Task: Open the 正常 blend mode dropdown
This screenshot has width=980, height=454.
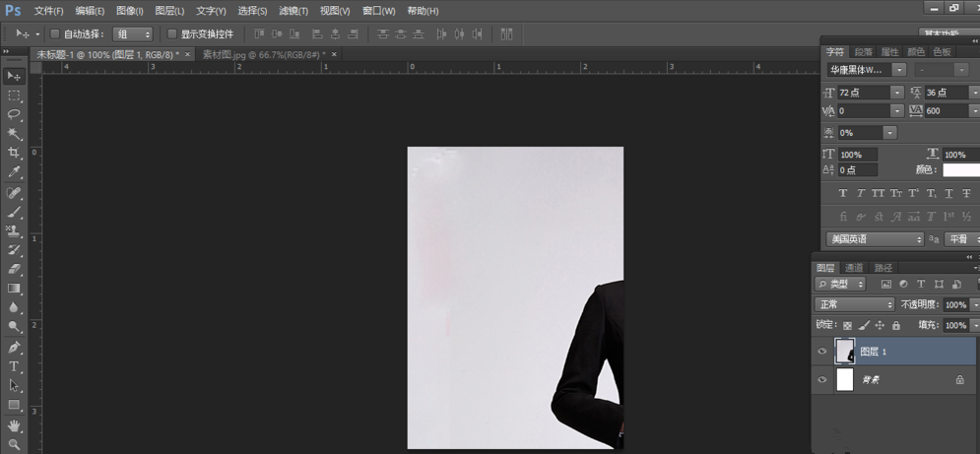Action: [854, 305]
